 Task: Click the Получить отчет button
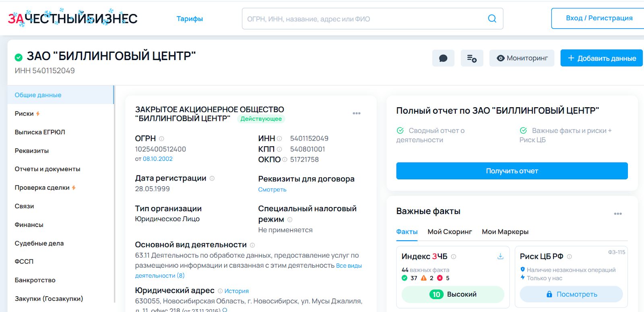pyautogui.click(x=512, y=171)
